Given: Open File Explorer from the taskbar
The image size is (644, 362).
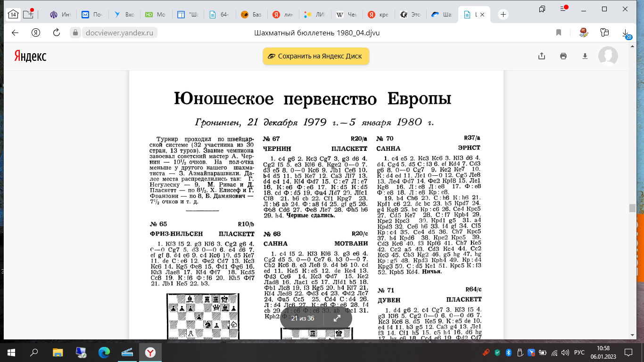Looking at the screenshot, I should click(x=58, y=352).
